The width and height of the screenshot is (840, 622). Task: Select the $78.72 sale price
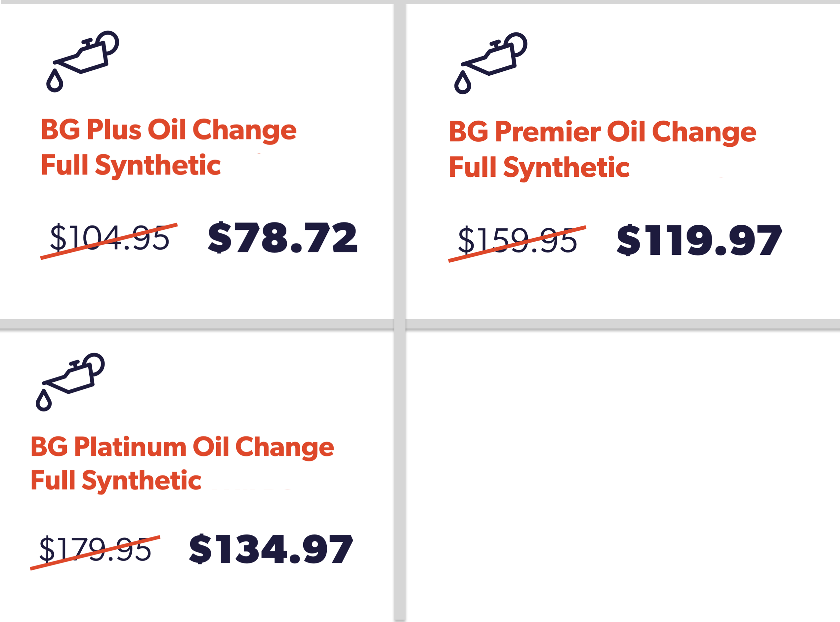click(x=282, y=238)
